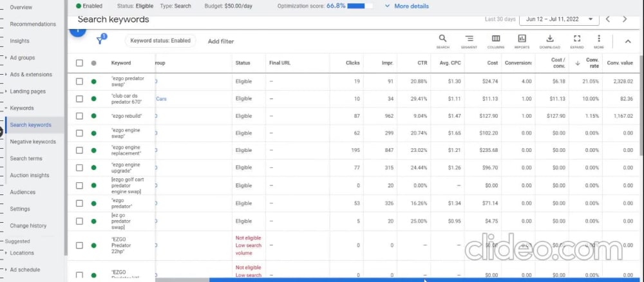Open the Cars ad group link
The image size is (644, 282).
point(161,99)
